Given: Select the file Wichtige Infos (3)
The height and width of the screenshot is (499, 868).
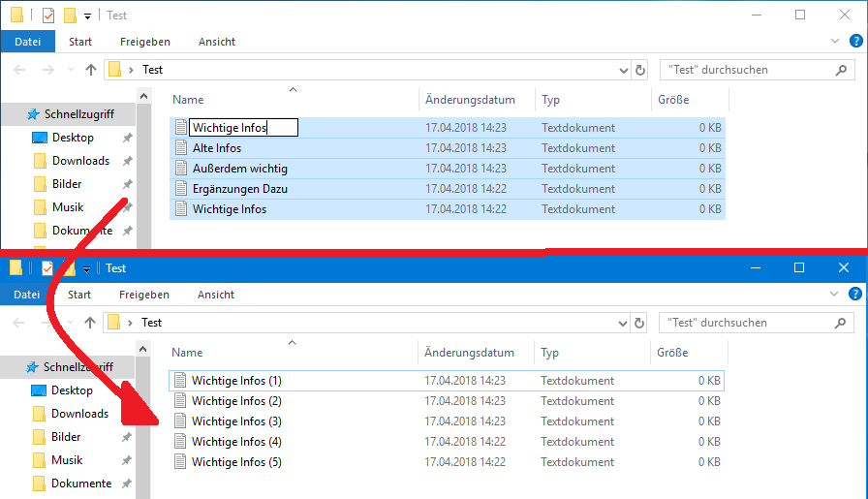Looking at the screenshot, I should coord(236,421).
